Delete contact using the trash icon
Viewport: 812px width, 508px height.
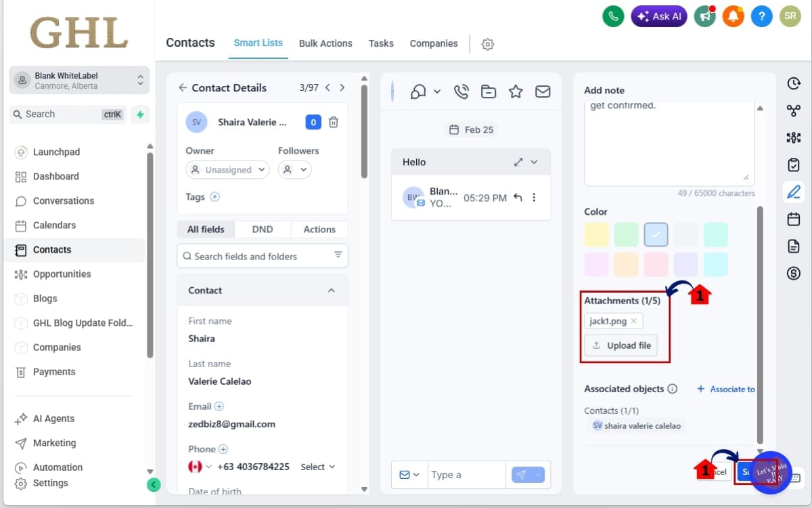click(333, 122)
